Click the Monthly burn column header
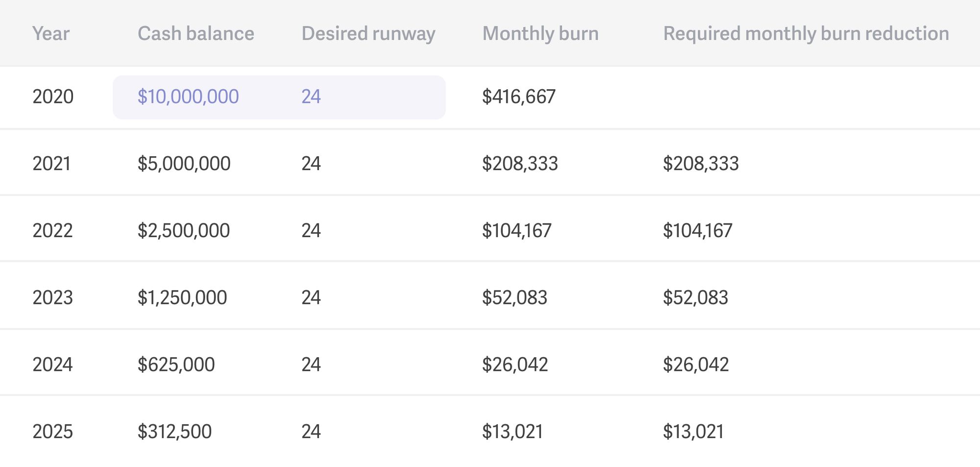 pos(540,33)
